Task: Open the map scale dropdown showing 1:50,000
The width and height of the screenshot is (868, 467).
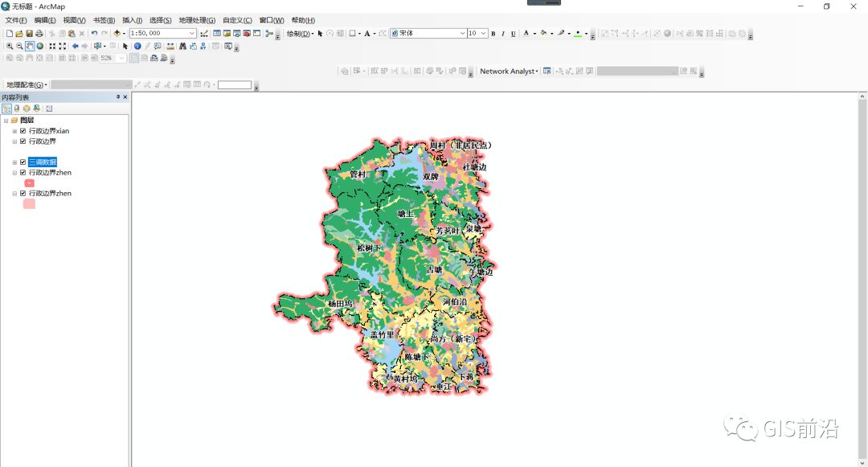Action: click(x=191, y=35)
